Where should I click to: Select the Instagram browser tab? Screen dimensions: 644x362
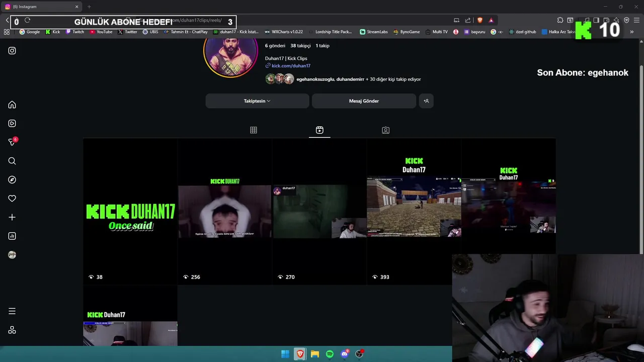[x=42, y=7]
